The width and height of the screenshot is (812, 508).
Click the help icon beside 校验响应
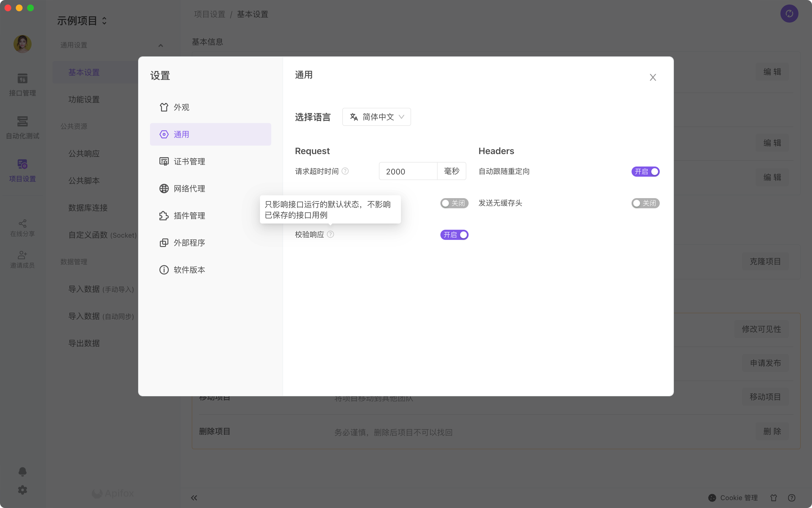point(330,235)
